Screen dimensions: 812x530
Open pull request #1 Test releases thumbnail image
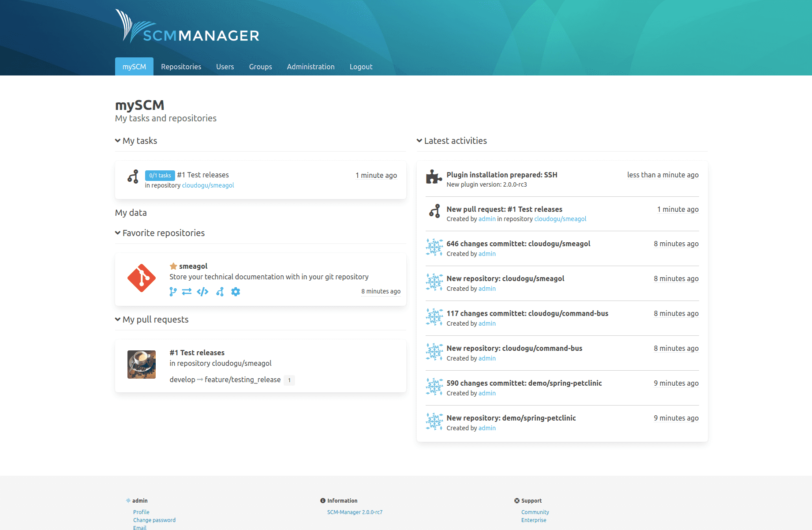[x=141, y=365]
